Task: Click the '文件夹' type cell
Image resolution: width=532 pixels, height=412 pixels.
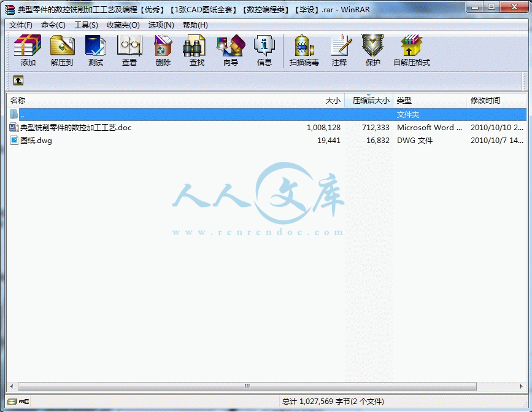Action: click(408, 115)
